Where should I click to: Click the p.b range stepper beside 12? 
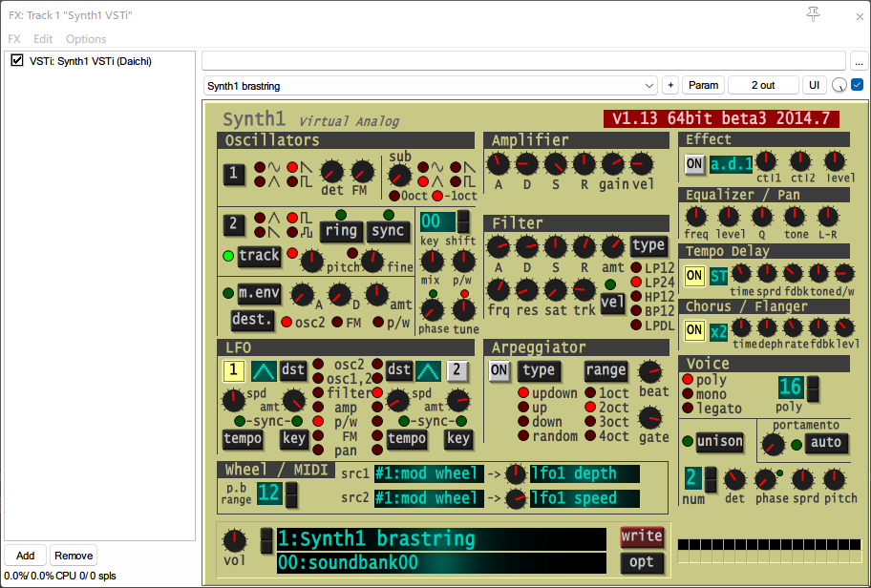click(x=291, y=494)
